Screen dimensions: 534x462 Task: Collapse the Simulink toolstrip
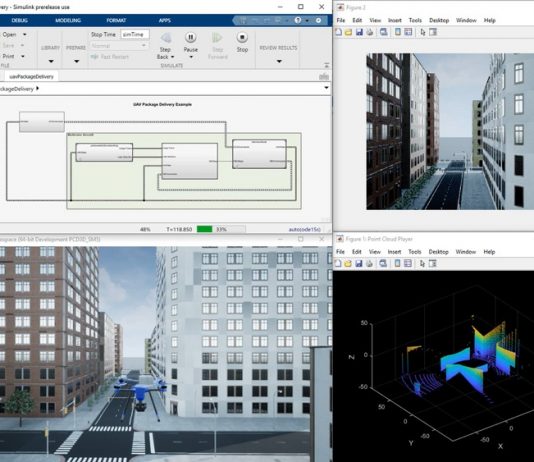326,65
